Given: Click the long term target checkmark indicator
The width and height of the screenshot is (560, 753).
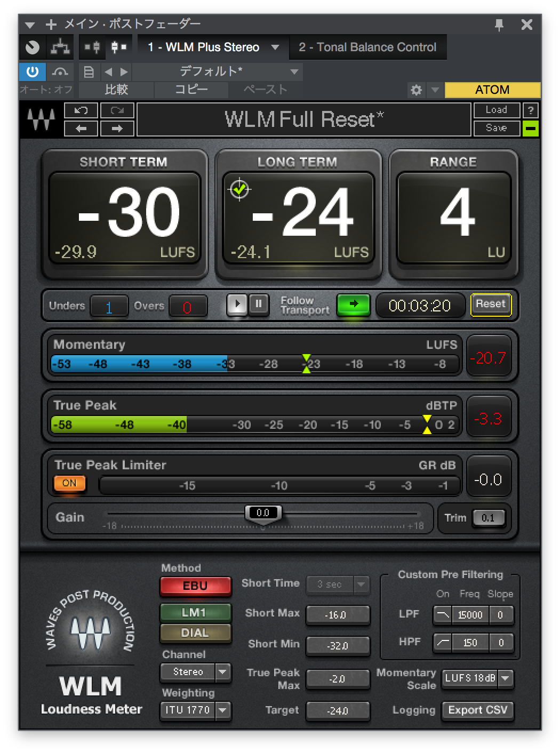Looking at the screenshot, I should [x=239, y=189].
